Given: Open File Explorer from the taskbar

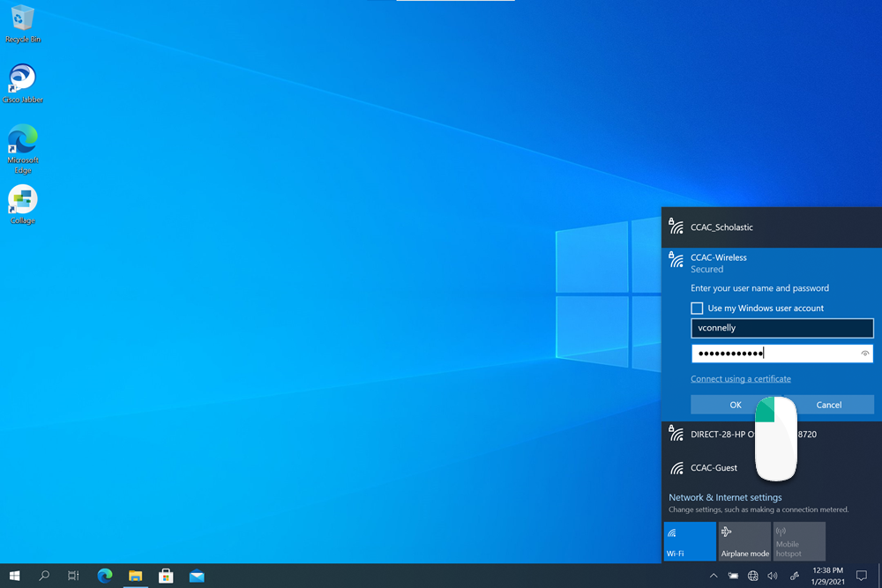Looking at the screenshot, I should click(x=135, y=576).
